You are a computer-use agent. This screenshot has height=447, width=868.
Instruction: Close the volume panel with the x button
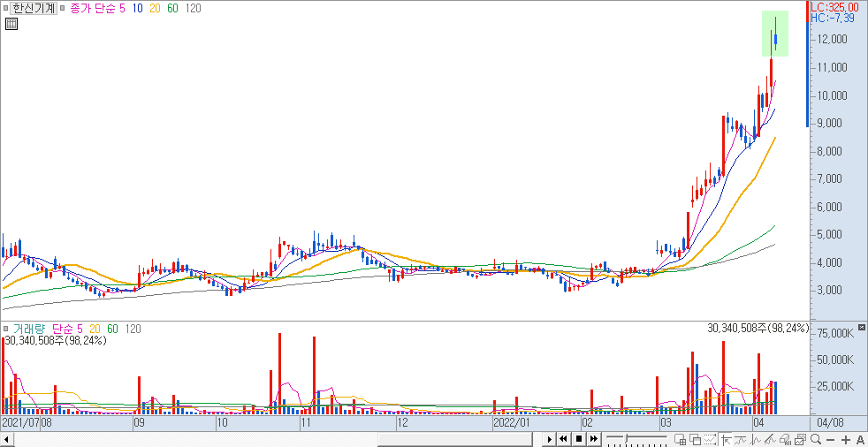[x=861, y=328]
